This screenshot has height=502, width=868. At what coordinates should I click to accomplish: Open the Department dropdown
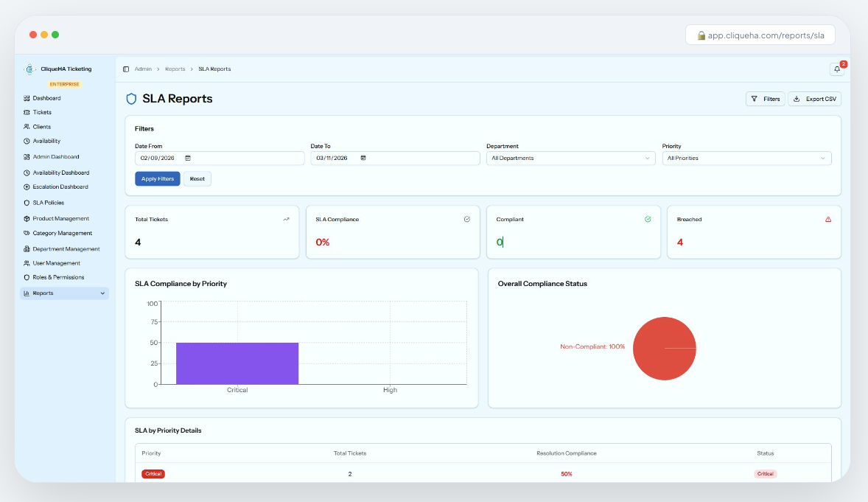[x=570, y=158]
